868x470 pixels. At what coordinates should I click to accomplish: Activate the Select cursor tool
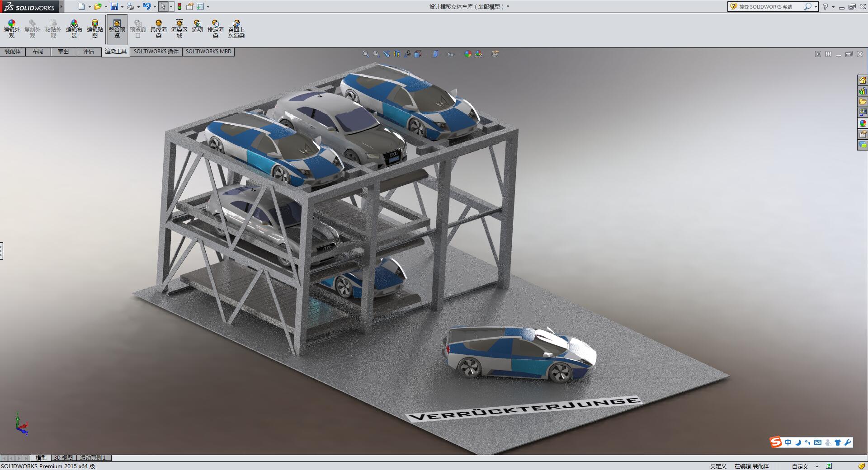click(x=163, y=6)
